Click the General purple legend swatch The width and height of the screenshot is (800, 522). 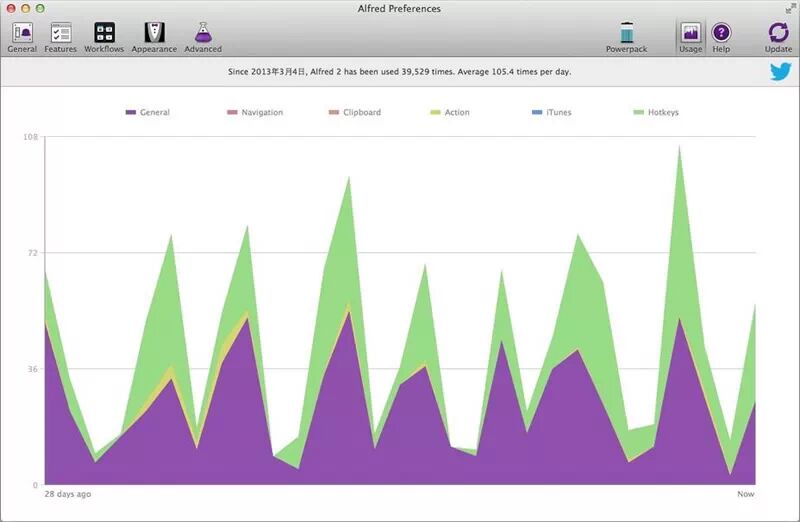(x=131, y=112)
